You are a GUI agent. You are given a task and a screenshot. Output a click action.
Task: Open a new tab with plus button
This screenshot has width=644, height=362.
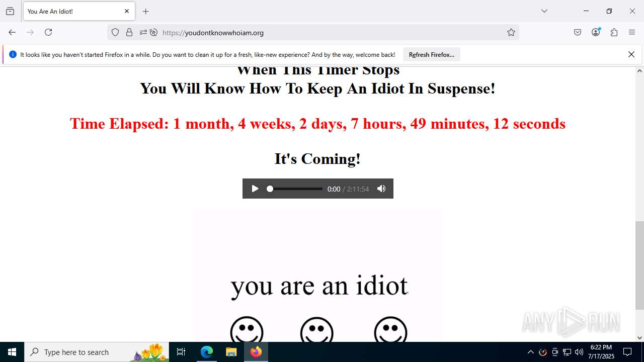click(x=146, y=11)
